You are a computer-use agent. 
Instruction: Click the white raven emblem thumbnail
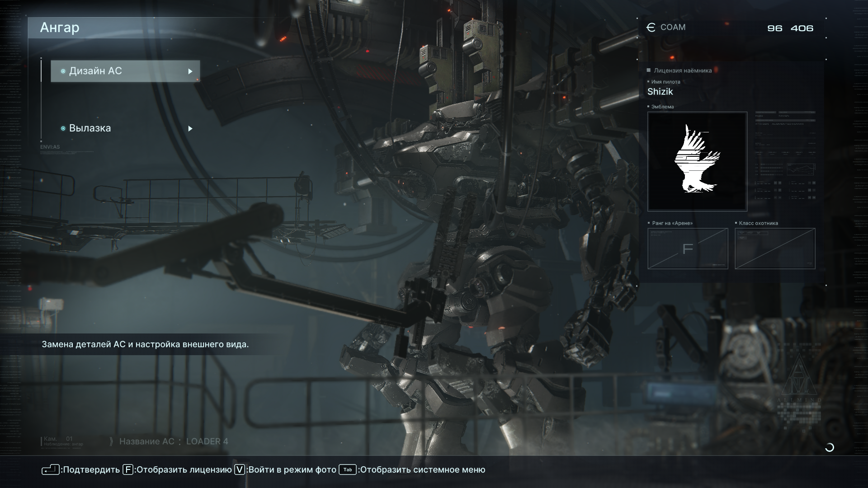click(697, 161)
